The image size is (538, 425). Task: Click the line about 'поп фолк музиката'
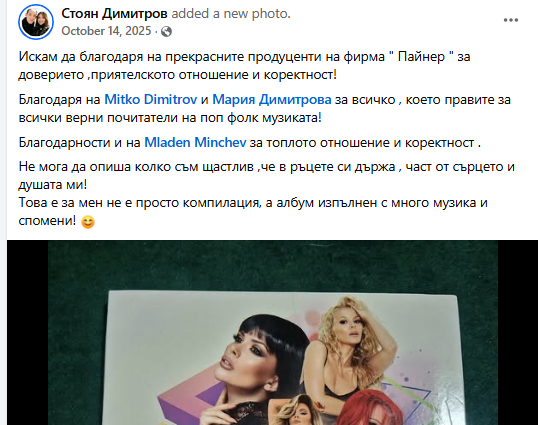click(170, 118)
